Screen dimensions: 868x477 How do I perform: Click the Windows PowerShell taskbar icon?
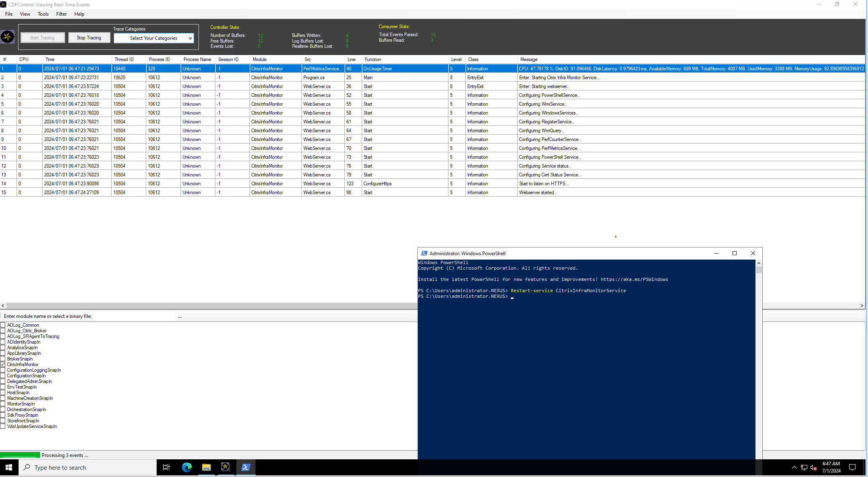(x=246, y=467)
